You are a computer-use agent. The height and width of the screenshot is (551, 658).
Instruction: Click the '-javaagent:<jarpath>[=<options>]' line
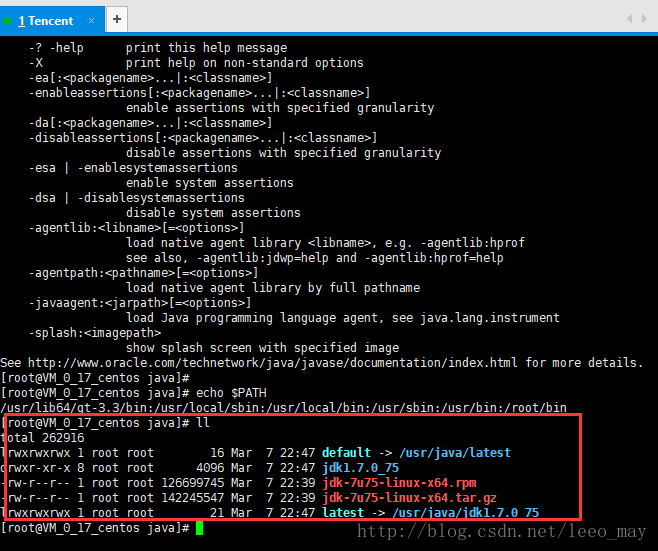click(x=140, y=303)
